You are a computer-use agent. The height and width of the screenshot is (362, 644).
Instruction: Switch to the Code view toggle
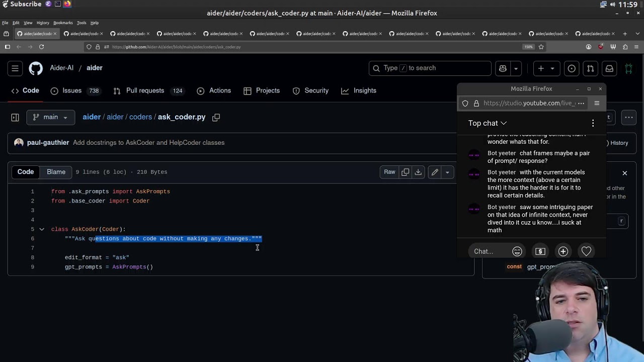(26, 172)
